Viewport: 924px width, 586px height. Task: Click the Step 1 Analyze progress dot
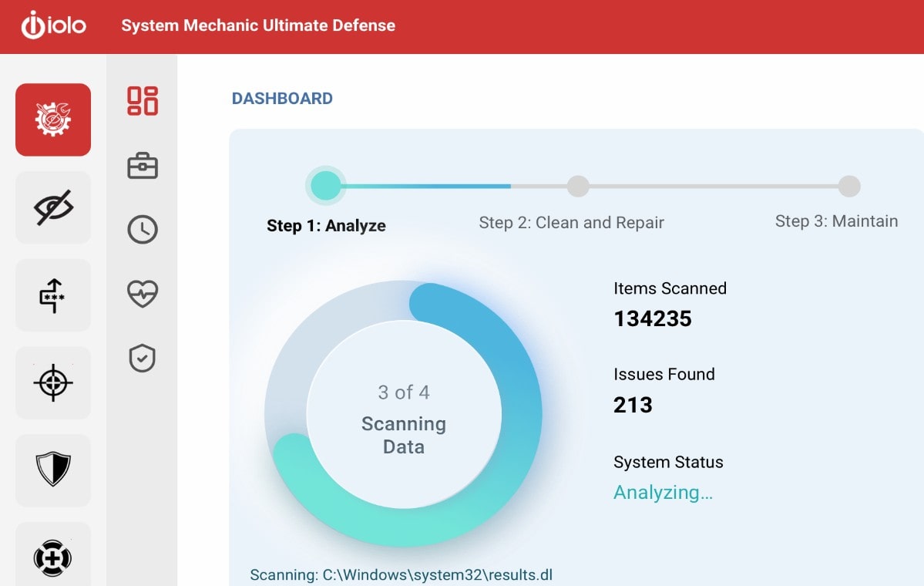pyautogui.click(x=325, y=186)
